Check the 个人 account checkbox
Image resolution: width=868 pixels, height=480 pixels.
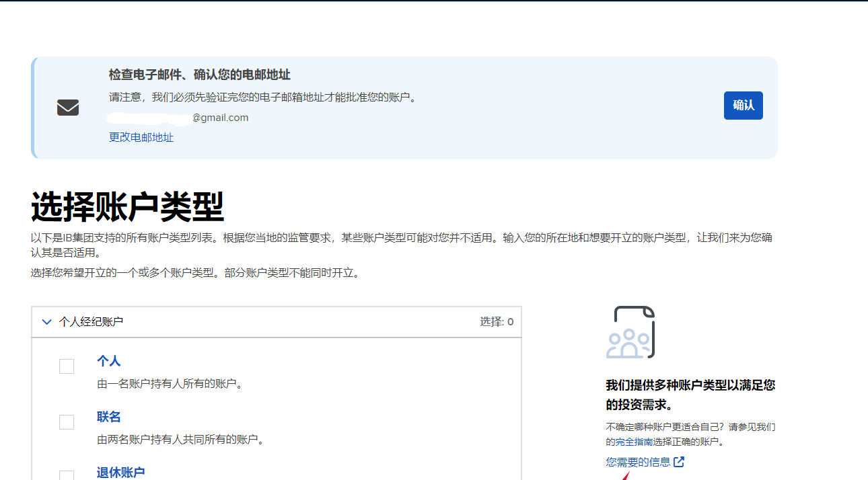[x=67, y=366]
